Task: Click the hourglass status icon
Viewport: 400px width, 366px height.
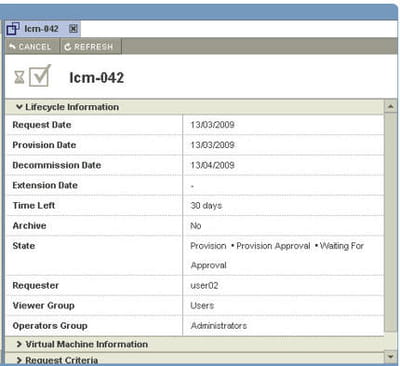Action: (x=19, y=77)
